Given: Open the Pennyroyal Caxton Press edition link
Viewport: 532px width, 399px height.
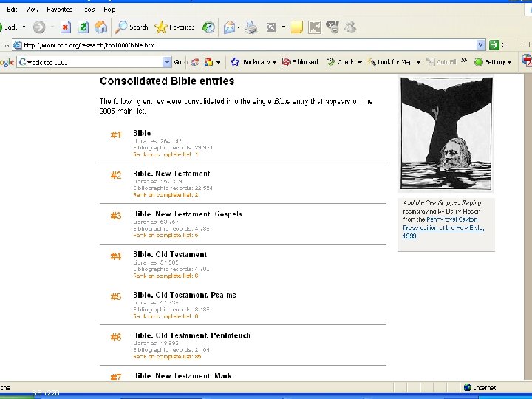Looking at the screenshot, I should tap(443, 228).
